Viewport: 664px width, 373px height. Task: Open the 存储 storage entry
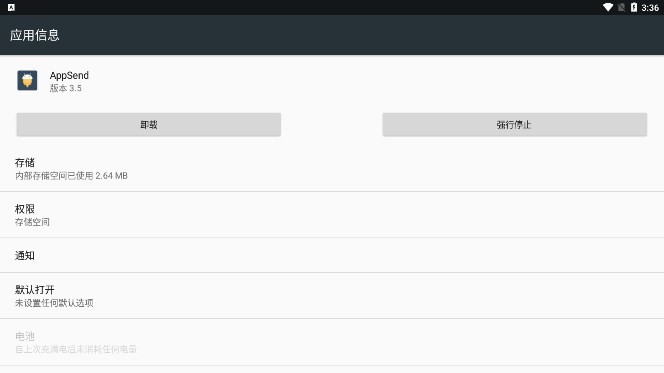[x=332, y=169]
